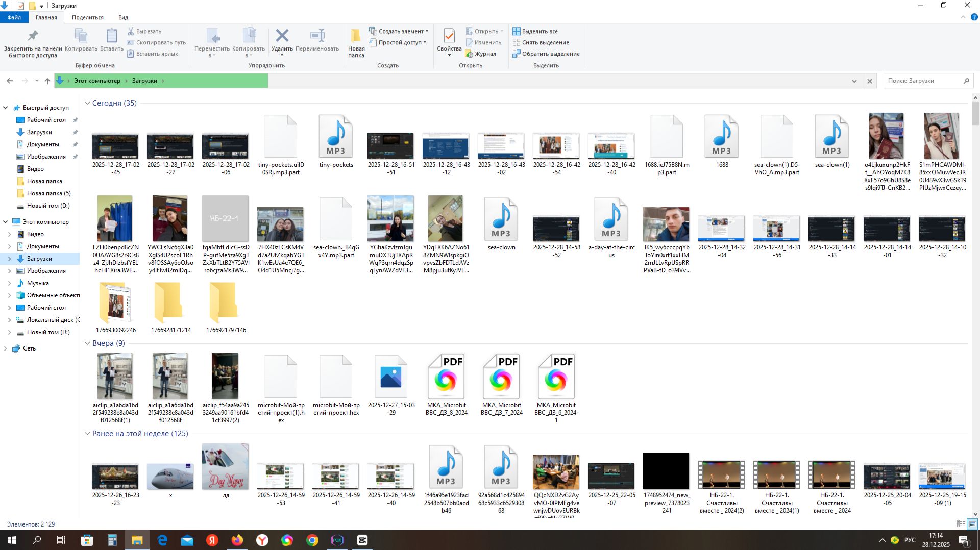
Task: Collapse the Этот компьютер tree node
Action: 6,222
